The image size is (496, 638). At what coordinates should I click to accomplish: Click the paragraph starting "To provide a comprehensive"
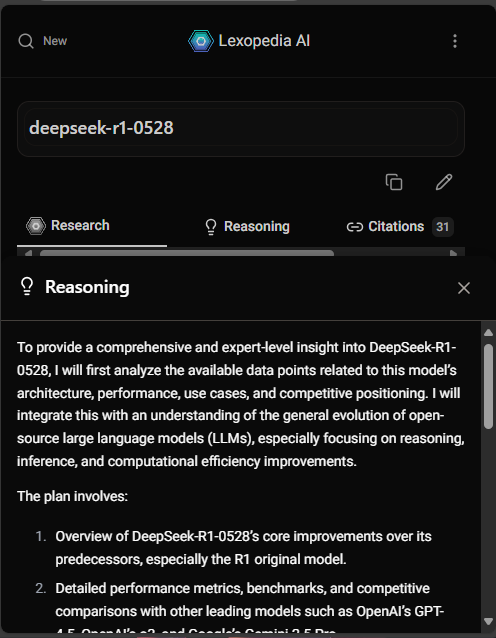240,404
